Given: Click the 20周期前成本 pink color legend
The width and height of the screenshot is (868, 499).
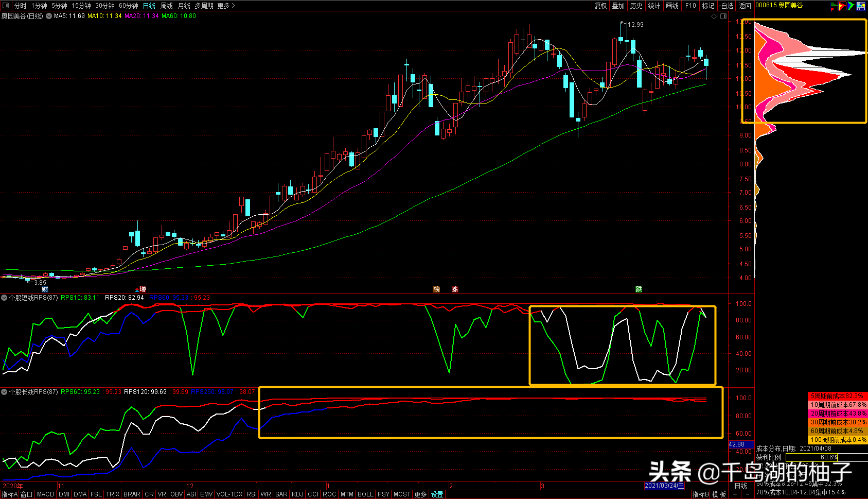Looking at the screenshot, I should 838,414.
